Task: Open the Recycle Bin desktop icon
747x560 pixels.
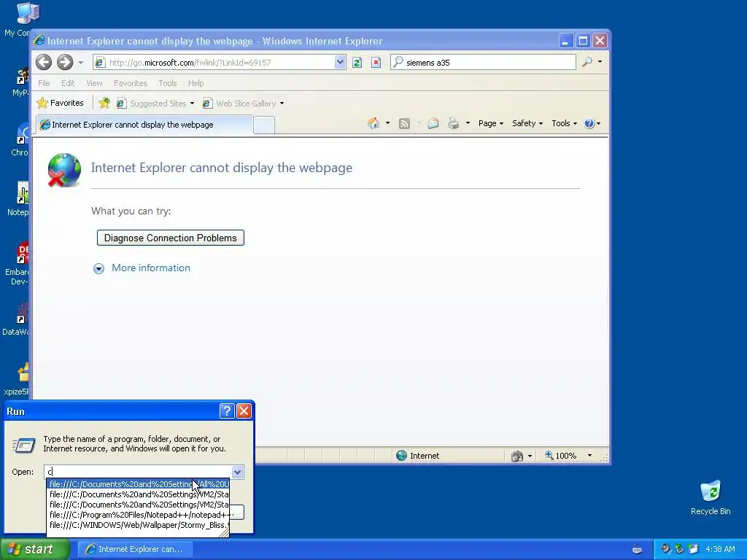Action: click(711, 498)
